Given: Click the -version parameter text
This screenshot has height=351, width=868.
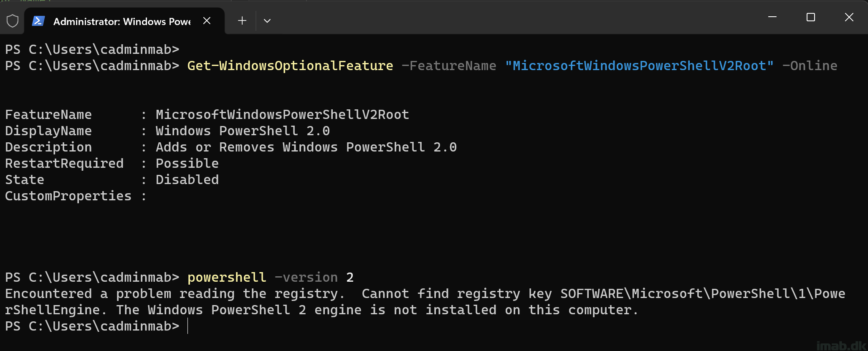Looking at the screenshot, I should tap(306, 278).
